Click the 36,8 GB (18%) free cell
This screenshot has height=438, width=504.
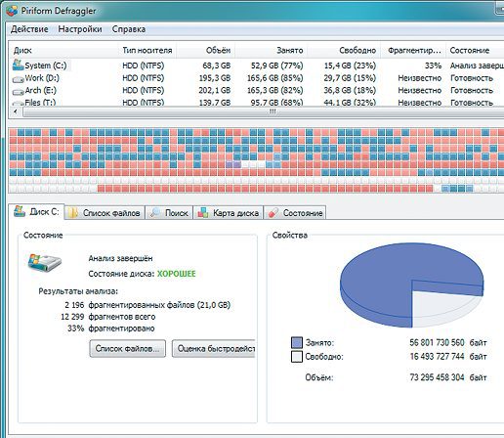point(350,90)
